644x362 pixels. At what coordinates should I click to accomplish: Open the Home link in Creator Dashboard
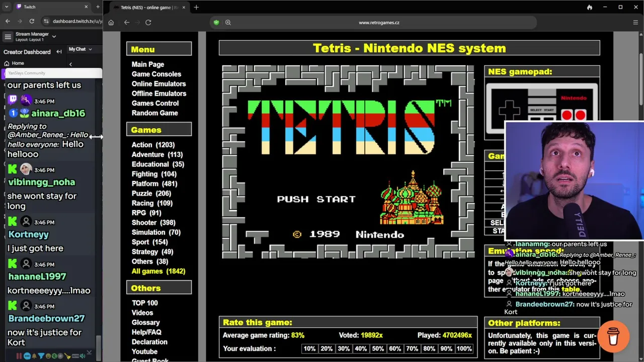[18, 63]
